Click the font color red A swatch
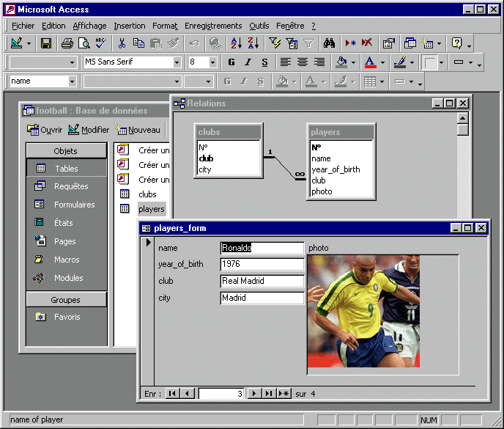504x429 pixels. point(370,62)
